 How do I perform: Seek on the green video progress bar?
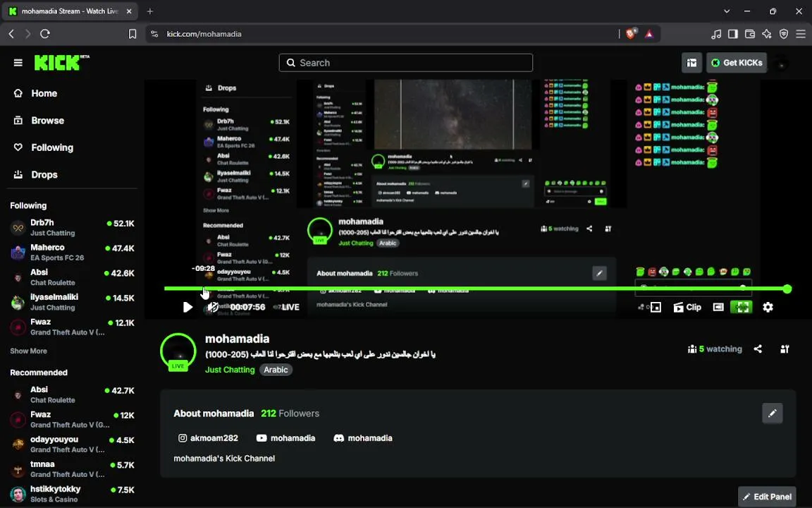tap(475, 289)
